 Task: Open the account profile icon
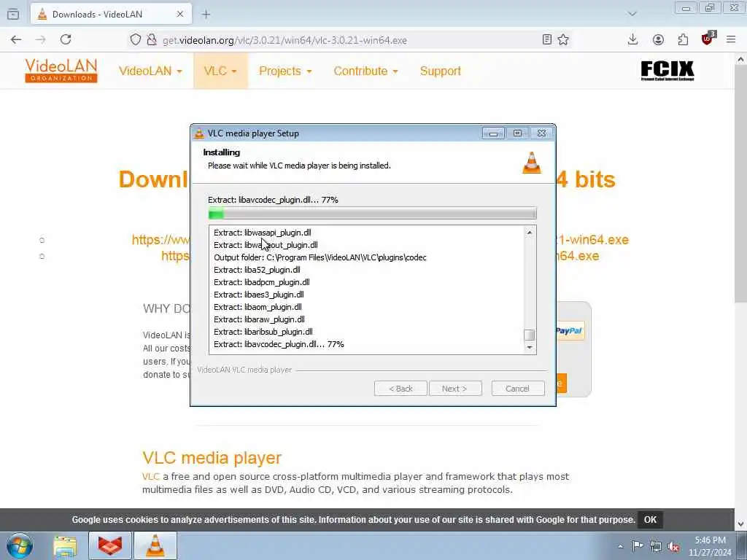point(658,40)
